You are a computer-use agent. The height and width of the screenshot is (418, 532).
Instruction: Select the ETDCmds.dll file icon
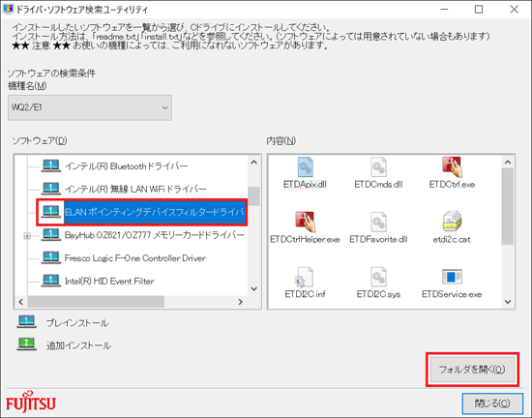[378, 166]
